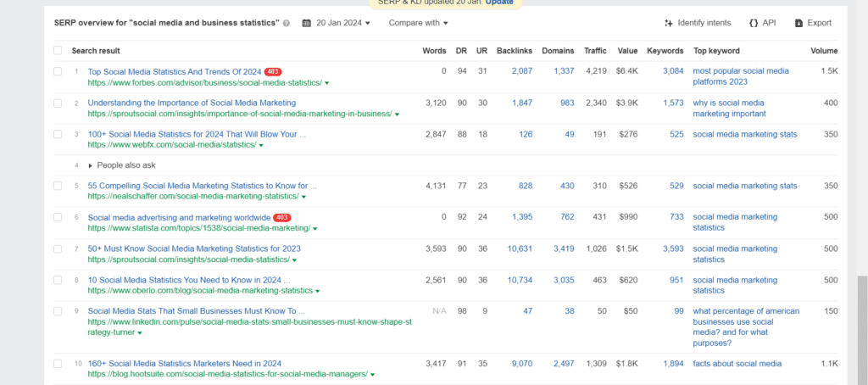Click top keyword why is social media marketing important
This screenshot has height=385, width=868.
729,109
